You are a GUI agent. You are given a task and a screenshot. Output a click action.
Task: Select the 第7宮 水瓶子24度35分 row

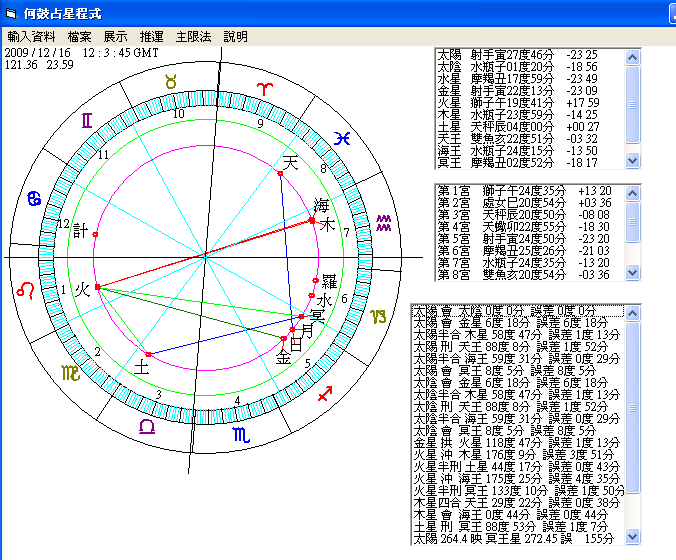point(530,263)
